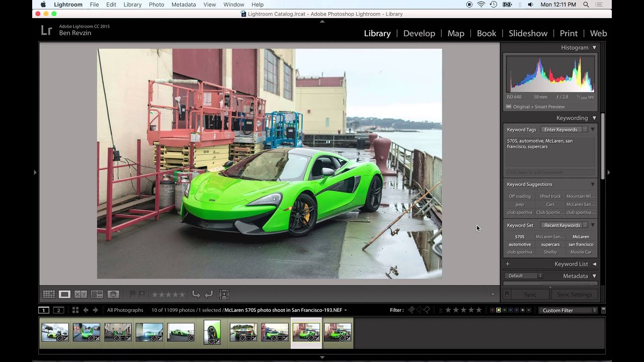Image resolution: width=644 pixels, height=362 pixels.
Task: Select the People view icon
Action: point(113,294)
